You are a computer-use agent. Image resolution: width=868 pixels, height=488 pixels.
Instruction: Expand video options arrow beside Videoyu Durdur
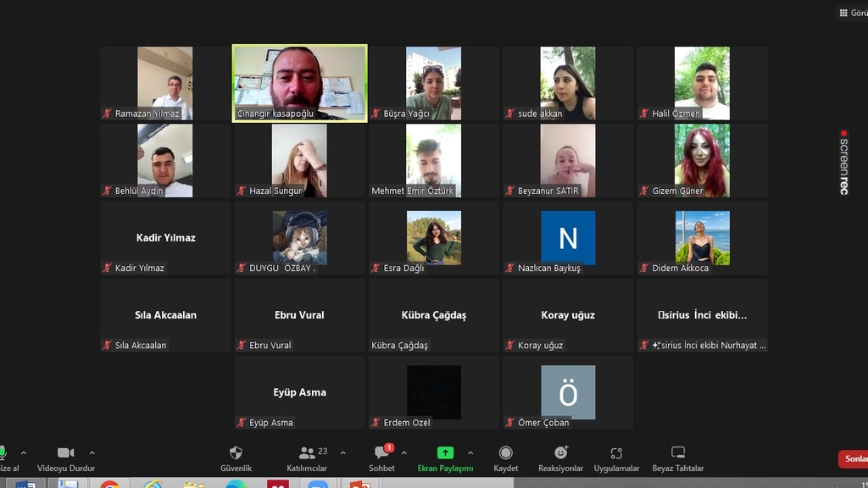click(x=92, y=452)
